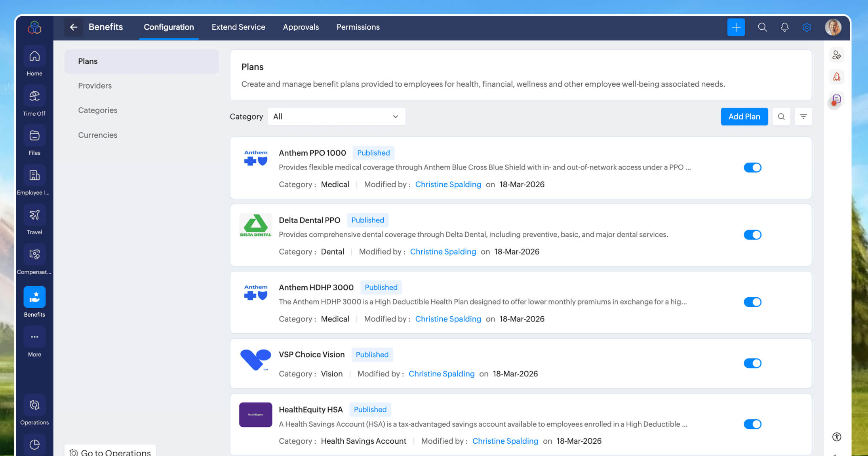Open the Employee Information icon
Viewport: 868px width, 456px height.
coord(34,175)
